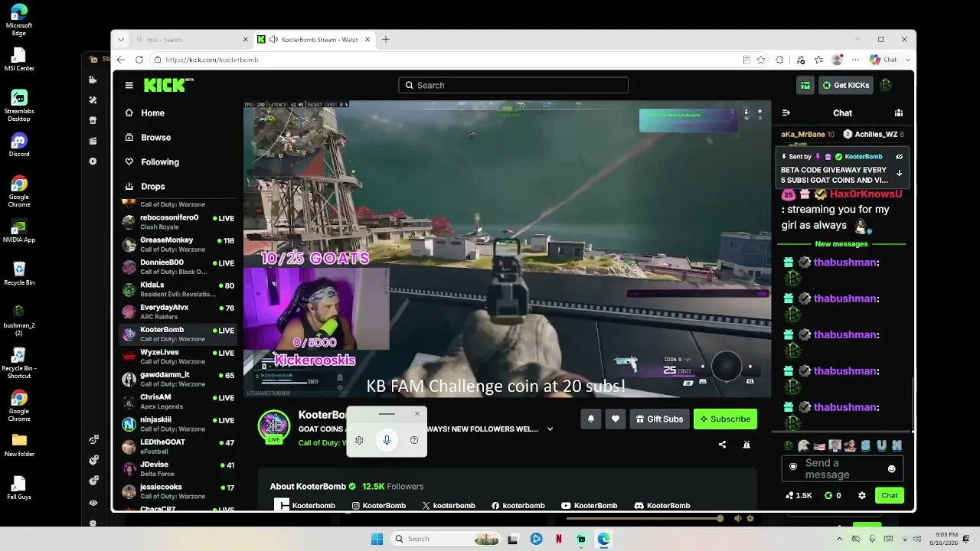Click the Gift Subs button
This screenshot has width=980, height=551.
(659, 419)
